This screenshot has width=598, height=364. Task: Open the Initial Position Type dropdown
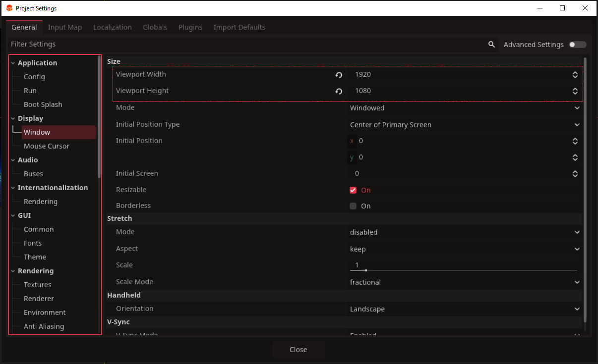[x=465, y=125]
